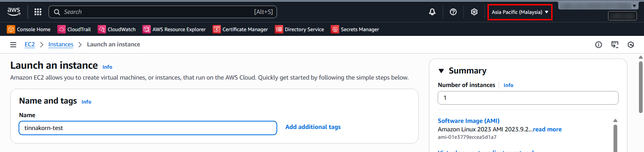This screenshot has width=644, height=152.
Task: Go to Certificate Manager shortcut
Action: (240, 29)
